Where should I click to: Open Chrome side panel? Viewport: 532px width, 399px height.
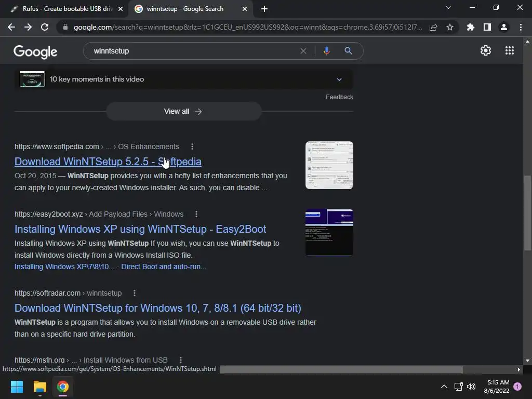click(x=487, y=27)
